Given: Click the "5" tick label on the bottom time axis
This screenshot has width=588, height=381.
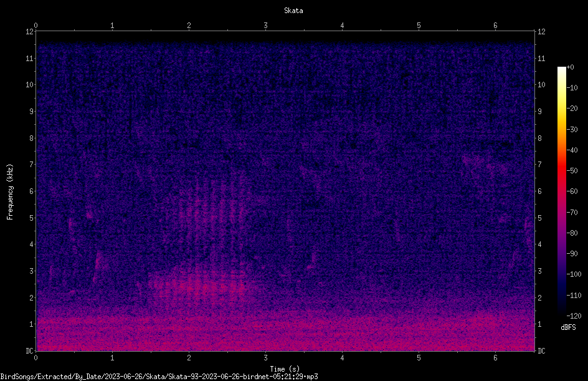Looking at the screenshot, I should point(419,358).
